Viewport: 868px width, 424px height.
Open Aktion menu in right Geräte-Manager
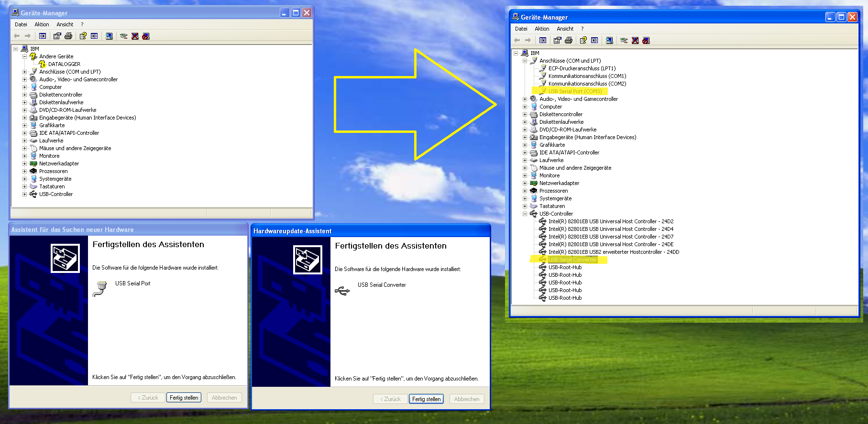542,29
